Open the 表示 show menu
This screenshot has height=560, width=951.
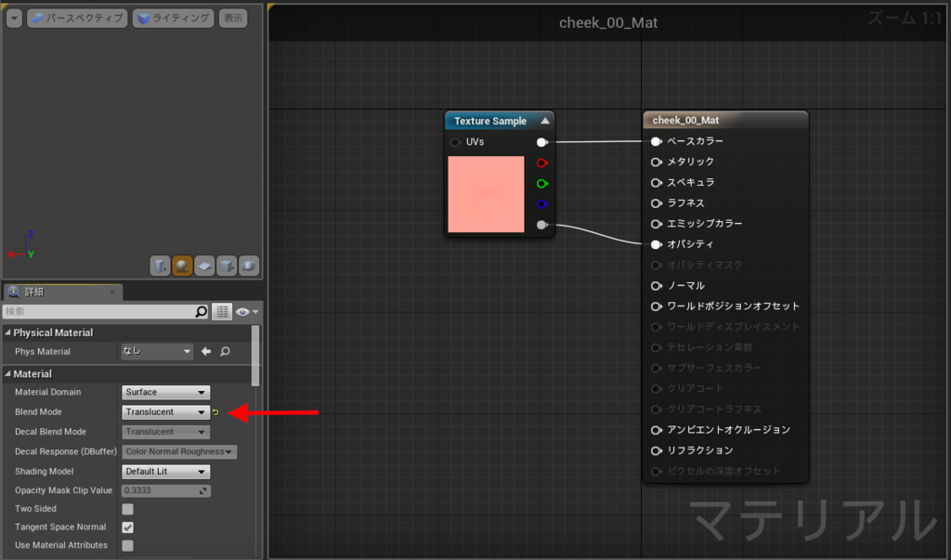[233, 19]
